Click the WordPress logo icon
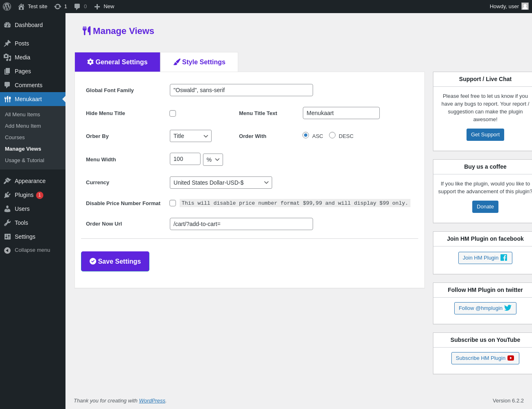The height and width of the screenshot is (409, 532). point(7,7)
